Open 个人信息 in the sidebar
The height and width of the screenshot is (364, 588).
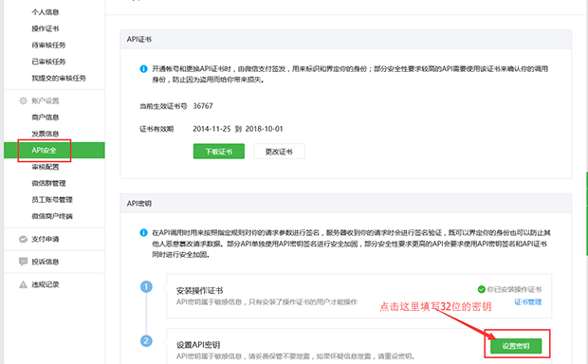(x=46, y=12)
